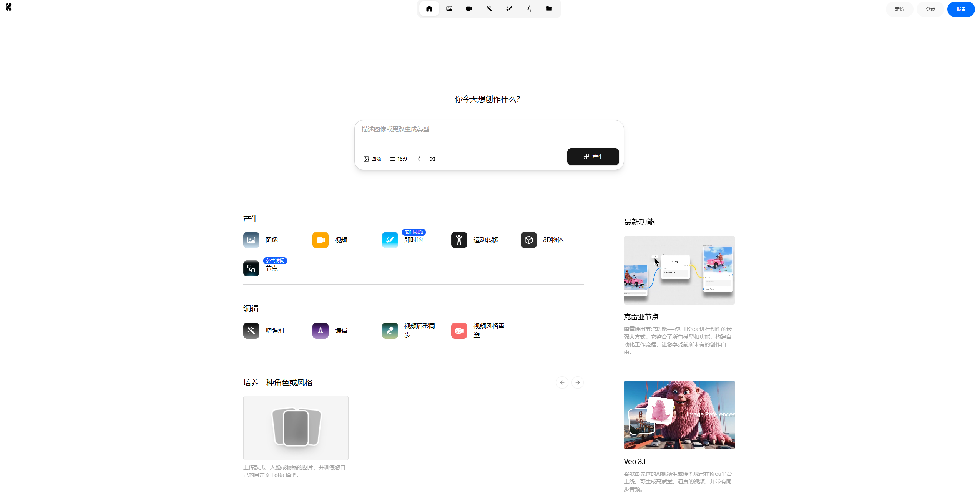Open the Video tool in top navigation bar
Image resolution: width=980 pixels, height=495 pixels.
coord(469,8)
